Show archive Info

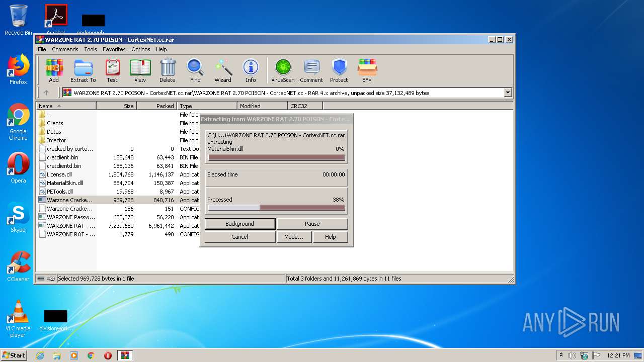pyautogui.click(x=251, y=71)
